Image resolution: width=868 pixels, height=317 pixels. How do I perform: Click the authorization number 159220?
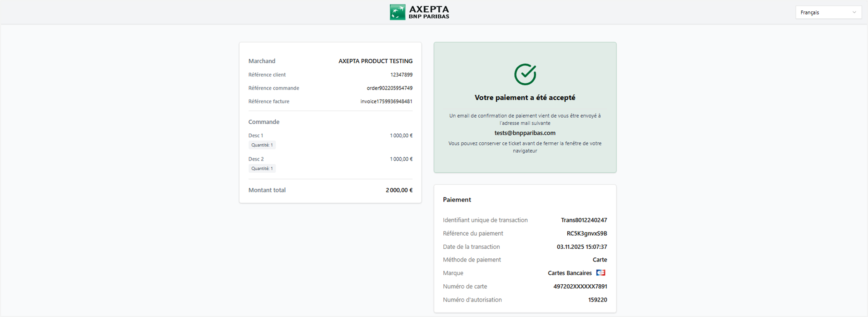[597, 300]
